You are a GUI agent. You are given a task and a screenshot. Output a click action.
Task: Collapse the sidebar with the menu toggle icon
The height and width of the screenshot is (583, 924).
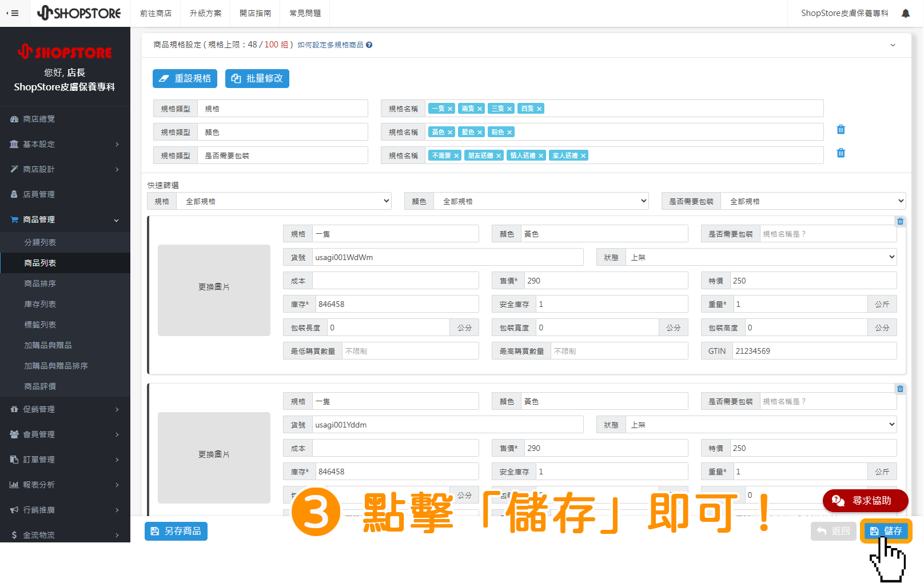13,13
